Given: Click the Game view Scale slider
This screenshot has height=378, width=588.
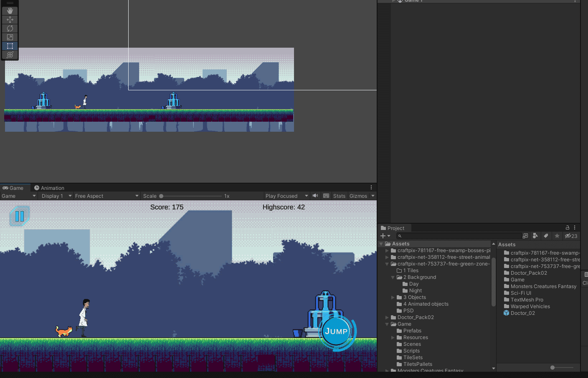Looking at the screenshot, I should click(x=191, y=196).
